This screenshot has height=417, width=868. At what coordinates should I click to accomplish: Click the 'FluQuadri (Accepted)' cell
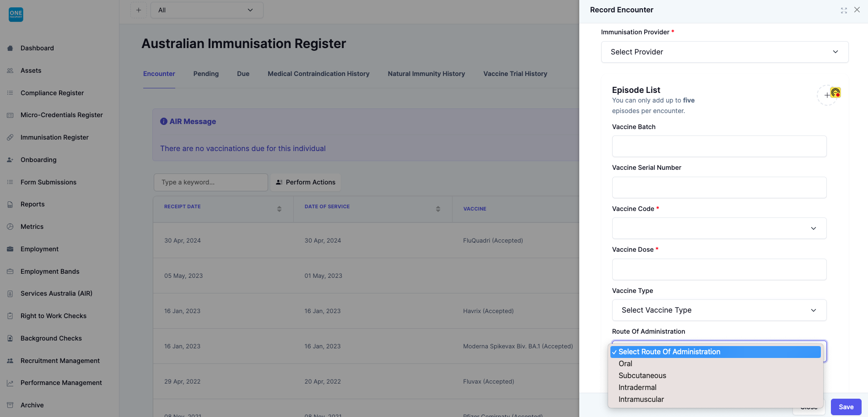[493, 240]
